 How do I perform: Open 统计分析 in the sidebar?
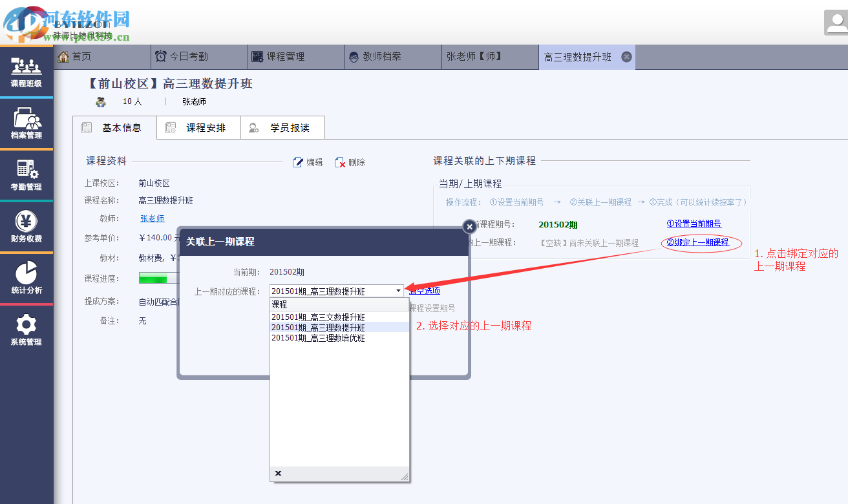(x=26, y=278)
